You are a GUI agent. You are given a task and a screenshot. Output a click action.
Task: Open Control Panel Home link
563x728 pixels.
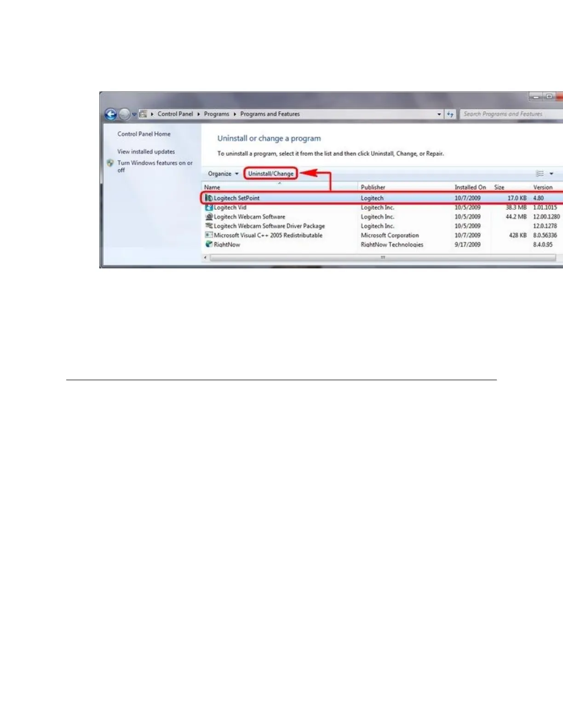(144, 134)
